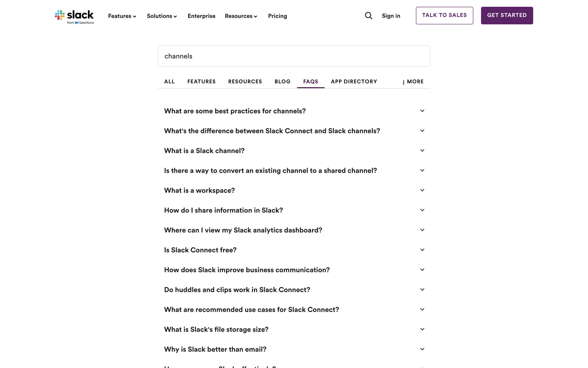Screen dimensions: 588x368
Task: Open the Pricing page
Action: click(277, 16)
